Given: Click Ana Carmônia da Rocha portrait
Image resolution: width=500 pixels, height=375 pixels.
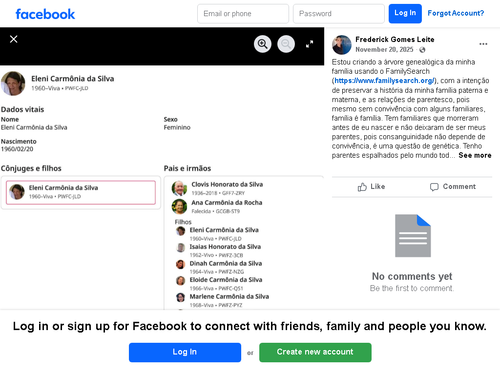Looking at the screenshot, I should (179, 207).
